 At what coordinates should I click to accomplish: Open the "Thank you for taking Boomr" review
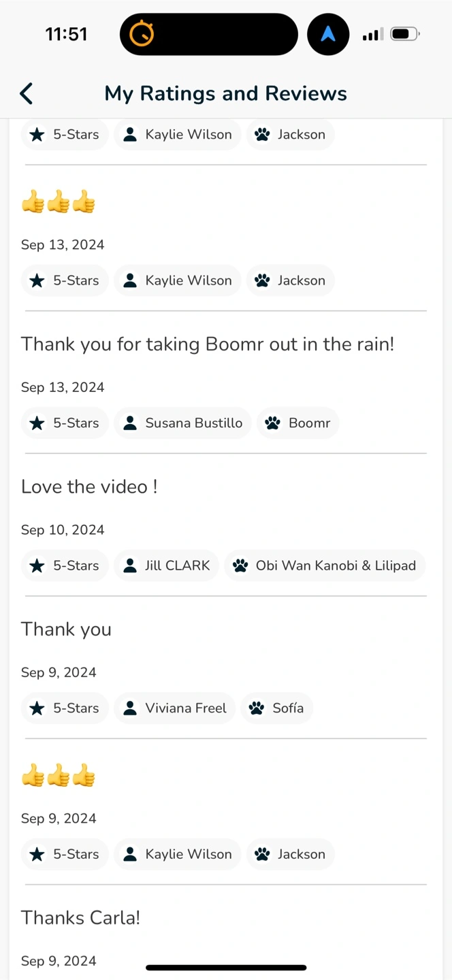(x=208, y=344)
